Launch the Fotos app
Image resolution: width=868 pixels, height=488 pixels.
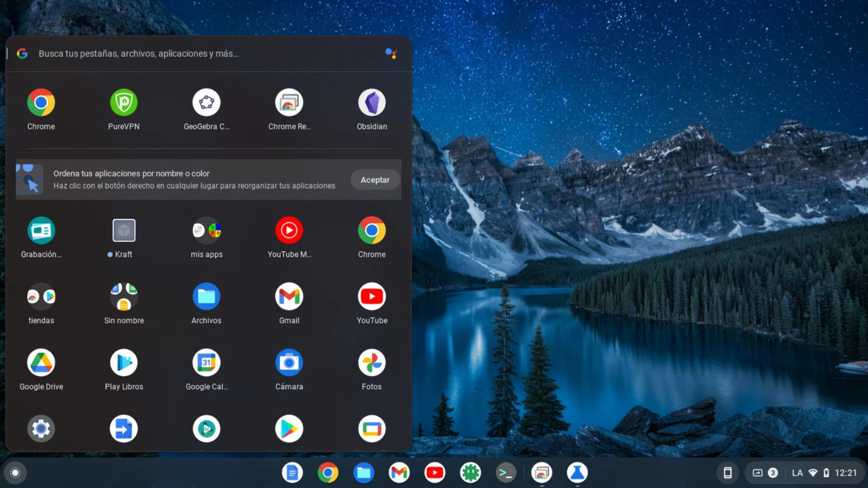click(372, 363)
